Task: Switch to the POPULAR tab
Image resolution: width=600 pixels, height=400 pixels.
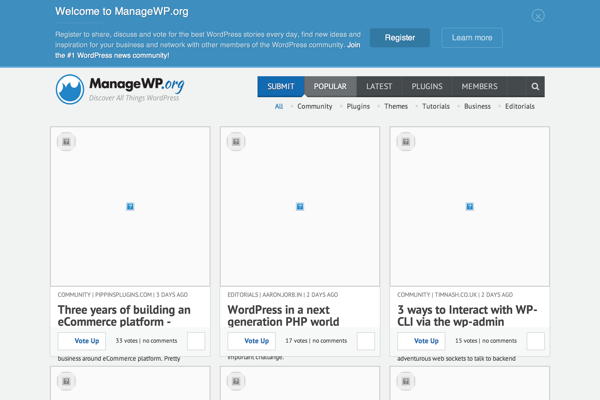Action: click(330, 87)
